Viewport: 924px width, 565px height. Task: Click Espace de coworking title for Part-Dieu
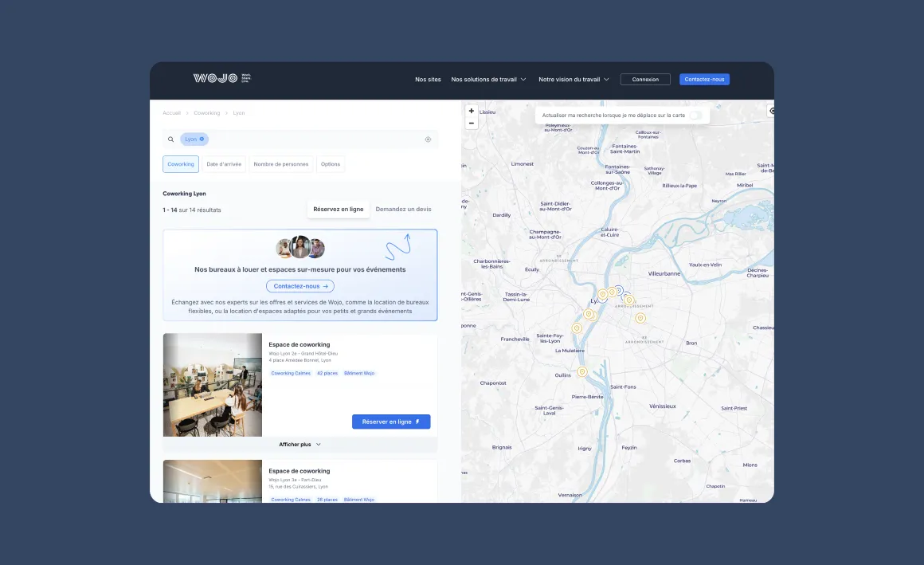(300, 471)
